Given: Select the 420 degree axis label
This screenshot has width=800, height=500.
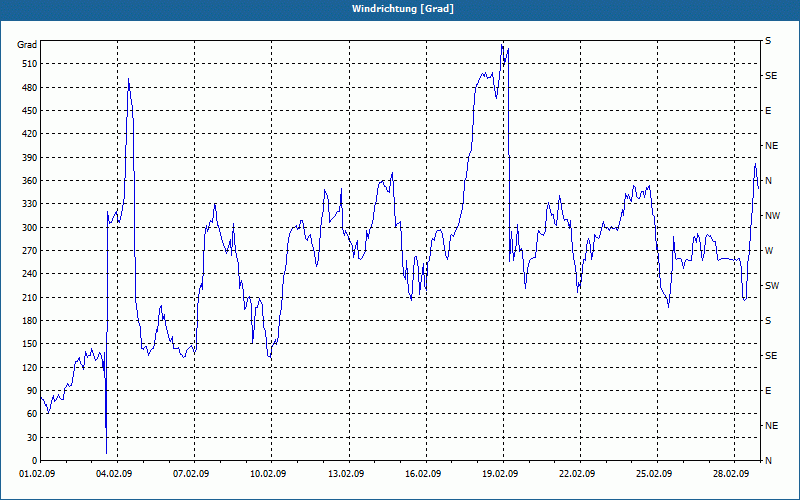Looking at the screenshot, I should pos(30,134).
